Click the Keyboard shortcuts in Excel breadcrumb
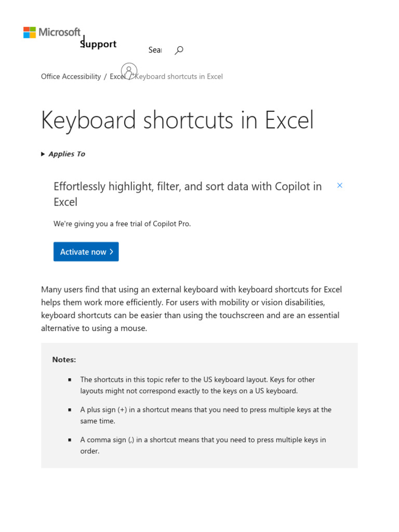The image size is (399, 532). coord(179,76)
